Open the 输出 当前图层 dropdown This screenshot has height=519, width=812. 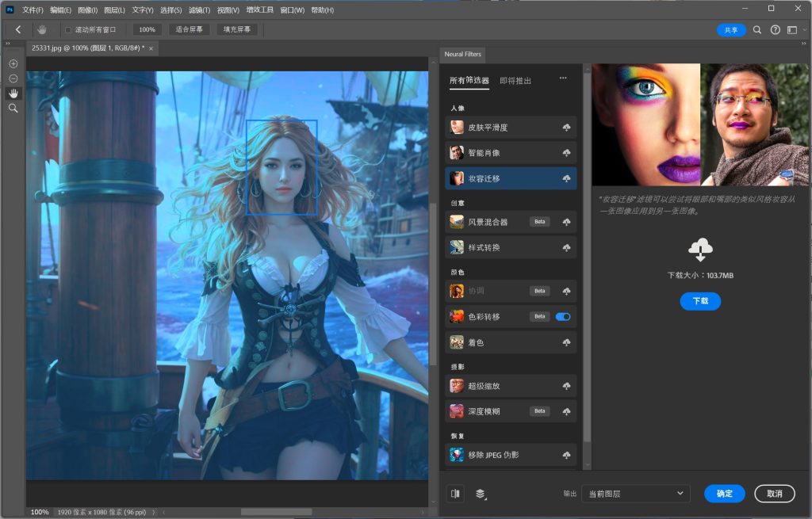(636, 494)
